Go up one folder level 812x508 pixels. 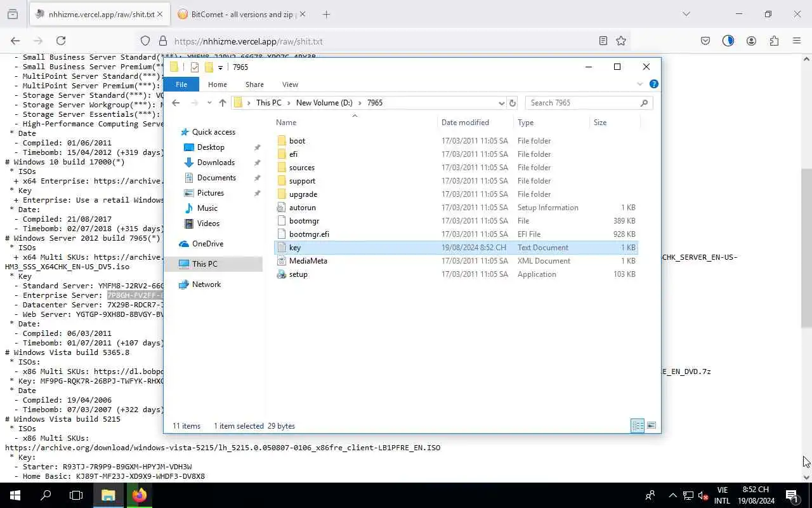pos(222,103)
